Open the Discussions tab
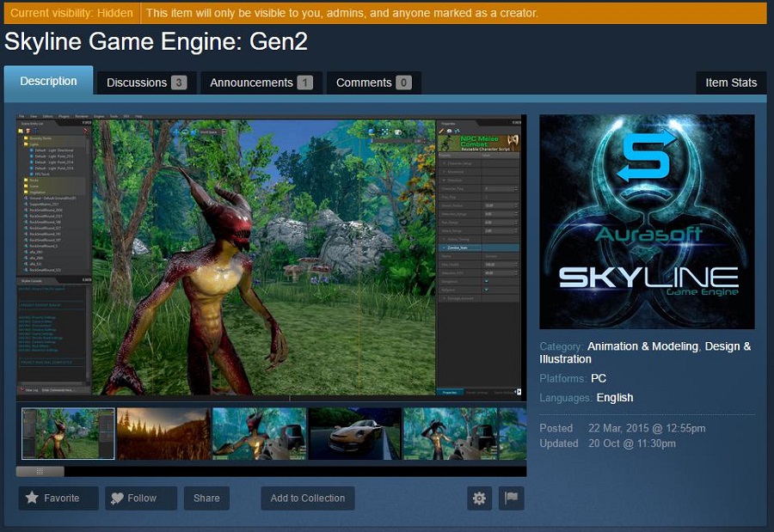This screenshot has width=774, height=532. (146, 83)
